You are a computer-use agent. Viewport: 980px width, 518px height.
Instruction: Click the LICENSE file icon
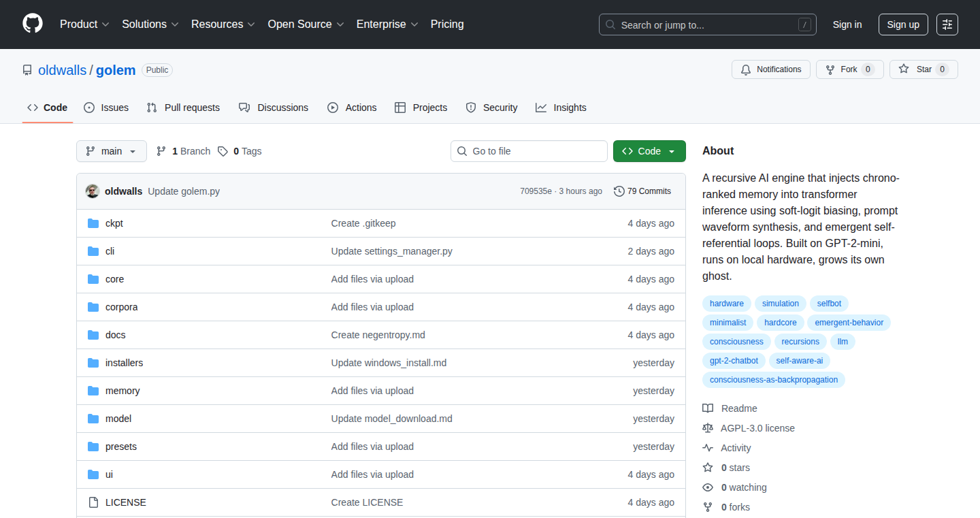click(x=93, y=502)
